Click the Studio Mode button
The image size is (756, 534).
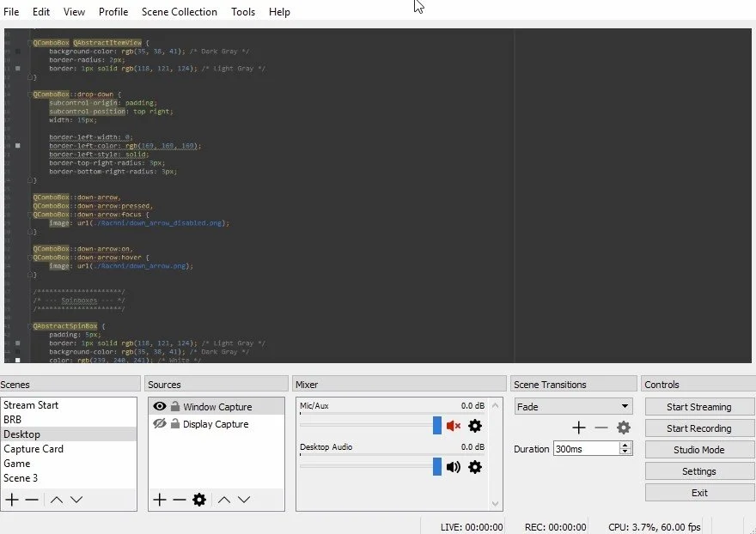click(x=698, y=450)
